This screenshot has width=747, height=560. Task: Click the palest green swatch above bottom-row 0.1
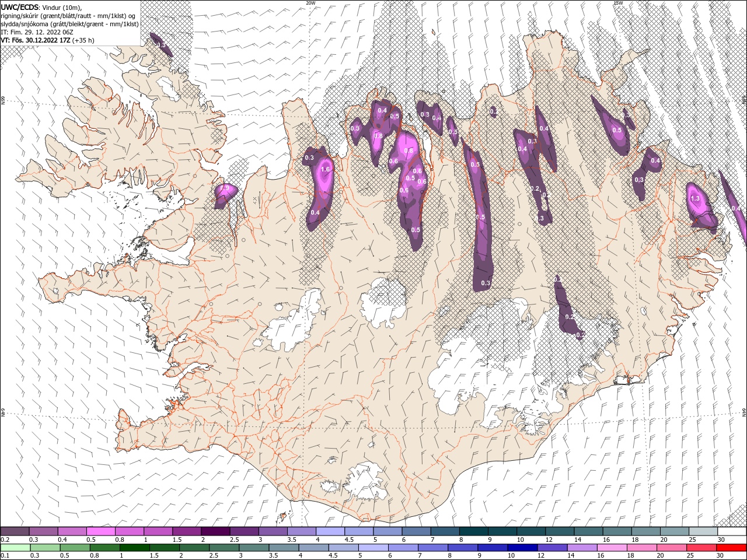[15, 548]
